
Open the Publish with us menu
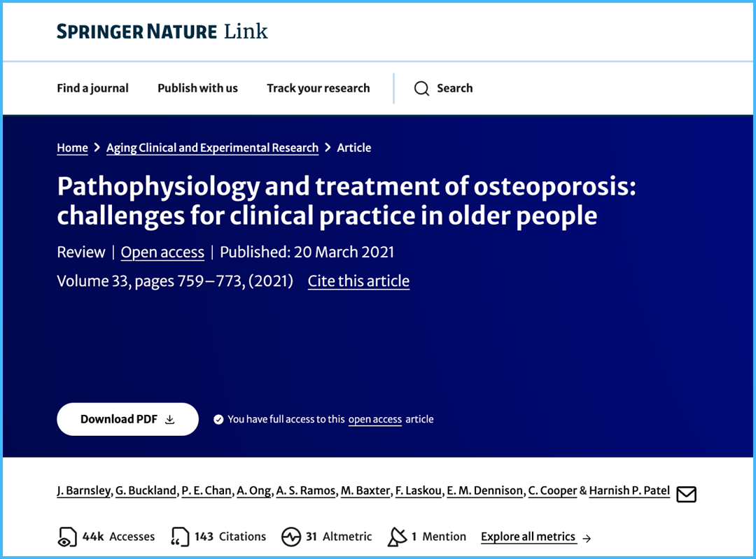pyautogui.click(x=197, y=88)
